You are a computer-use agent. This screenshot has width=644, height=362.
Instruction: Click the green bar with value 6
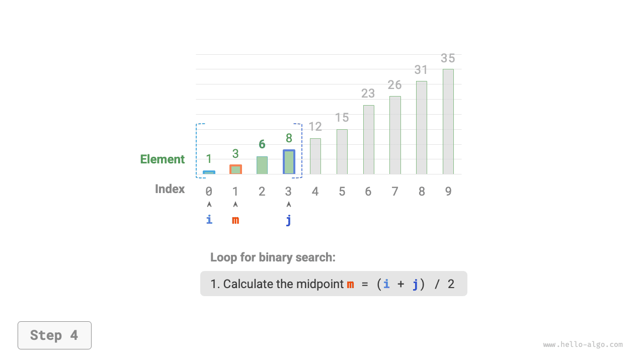pos(262,165)
